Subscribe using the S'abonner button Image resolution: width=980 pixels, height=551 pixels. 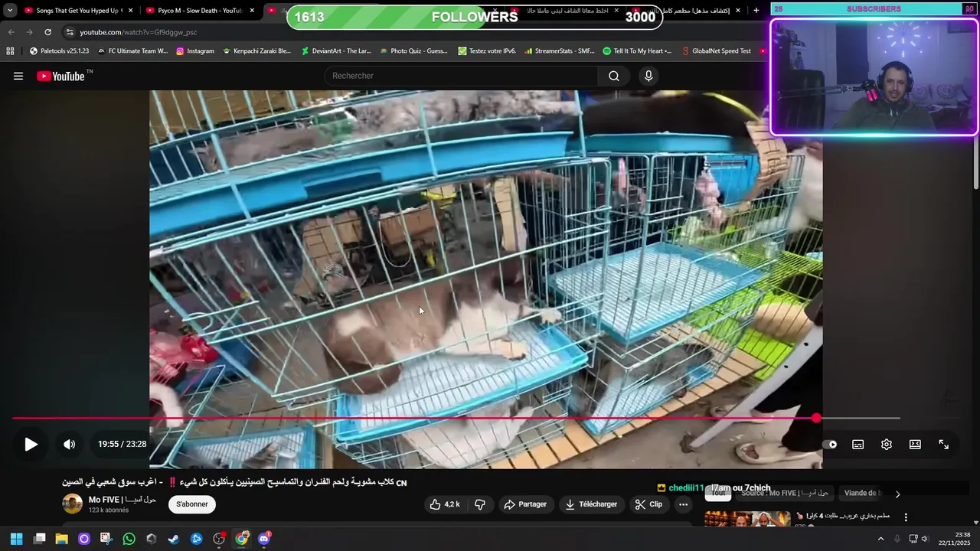(192, 504)
